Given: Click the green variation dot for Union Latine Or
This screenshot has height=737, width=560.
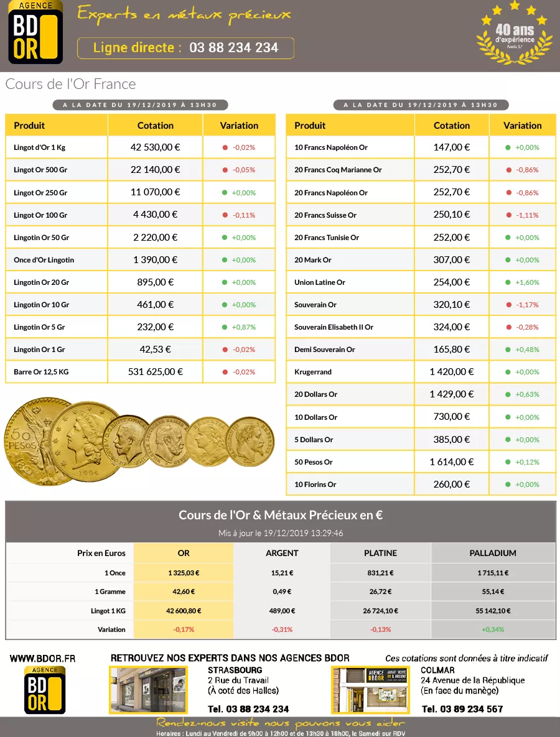Looking at the screenshot, I should tap(508, 282).
